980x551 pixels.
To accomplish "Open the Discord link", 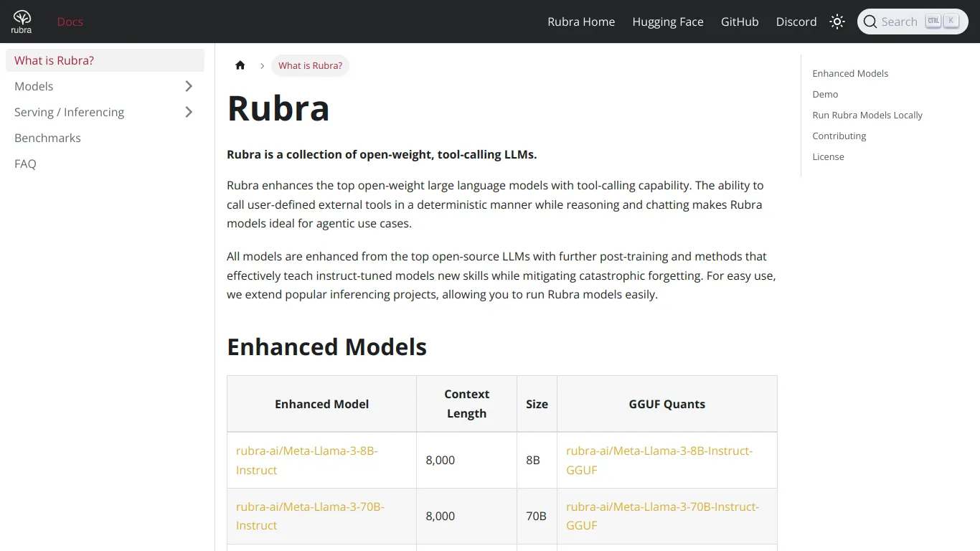I will pyautogui.click(x=796, y=22).
